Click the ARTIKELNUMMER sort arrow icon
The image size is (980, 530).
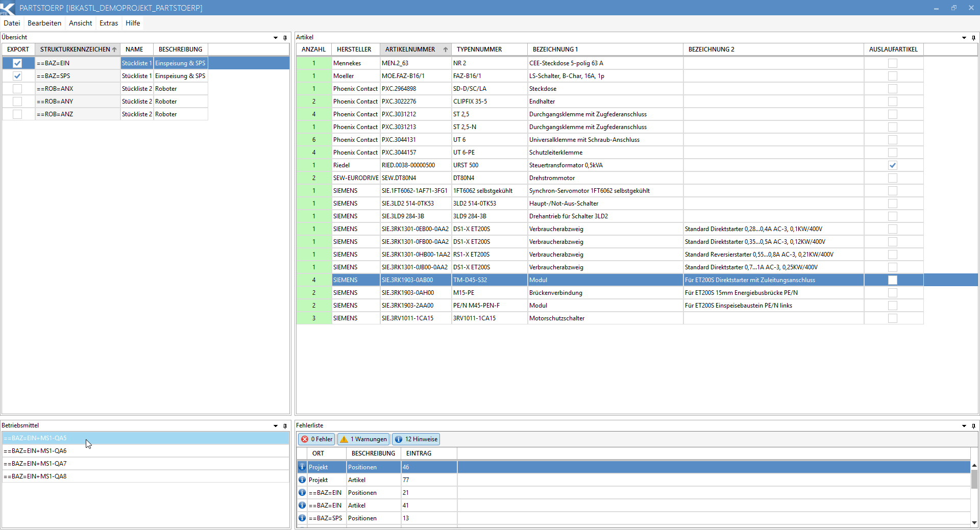pyautogui.click(x=446, y=49)
